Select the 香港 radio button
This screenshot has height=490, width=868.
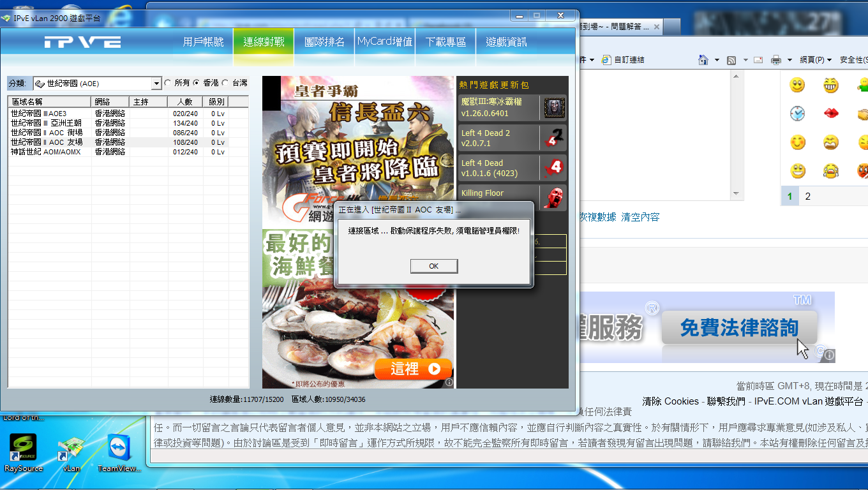(x=197, y=83)
